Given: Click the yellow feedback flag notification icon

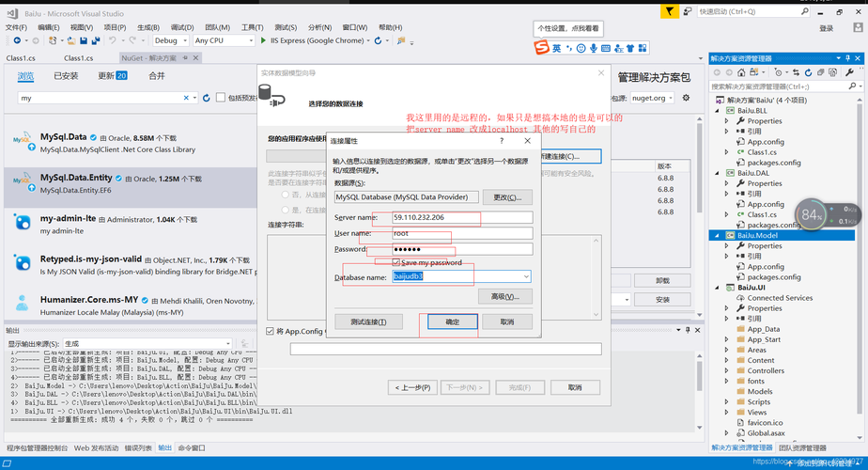Looking at the screenshot, I should pos(669,11).
